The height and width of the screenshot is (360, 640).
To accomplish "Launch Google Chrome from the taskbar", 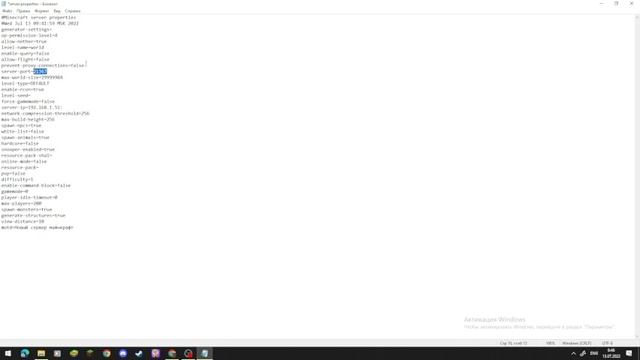I will tap(107, 353).
